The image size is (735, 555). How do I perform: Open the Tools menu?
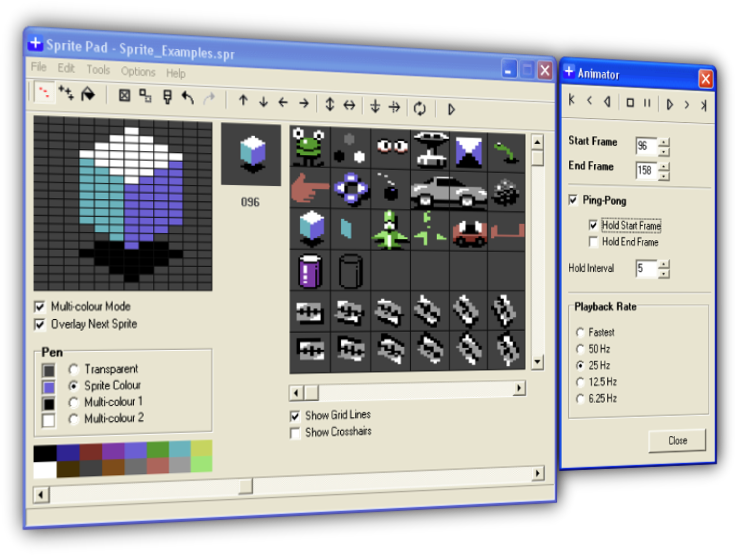98,70
